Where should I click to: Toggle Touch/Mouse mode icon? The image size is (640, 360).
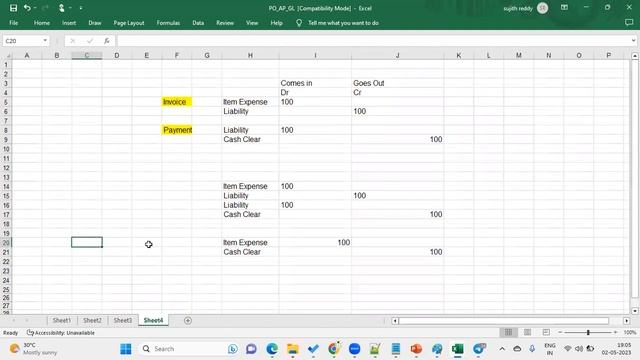[62, 8]
